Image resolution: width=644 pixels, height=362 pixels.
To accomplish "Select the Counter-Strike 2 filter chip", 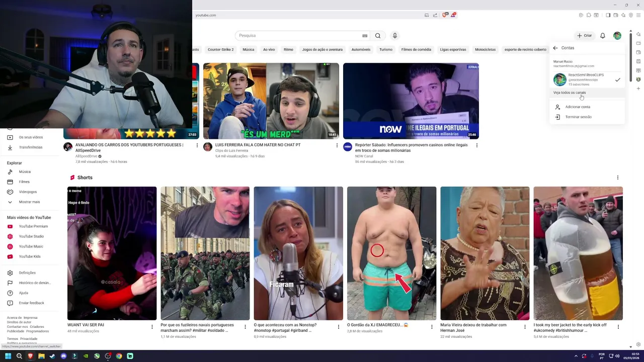I will pyautogui.click(x=220, y=50).
